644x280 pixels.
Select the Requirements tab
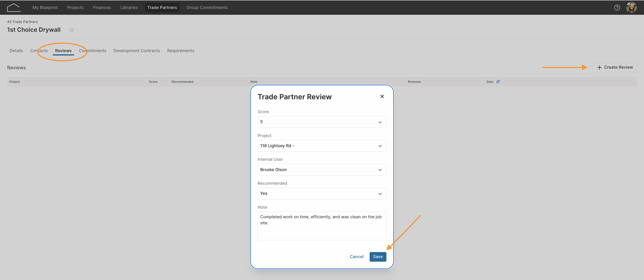click(x=180, y=51)
